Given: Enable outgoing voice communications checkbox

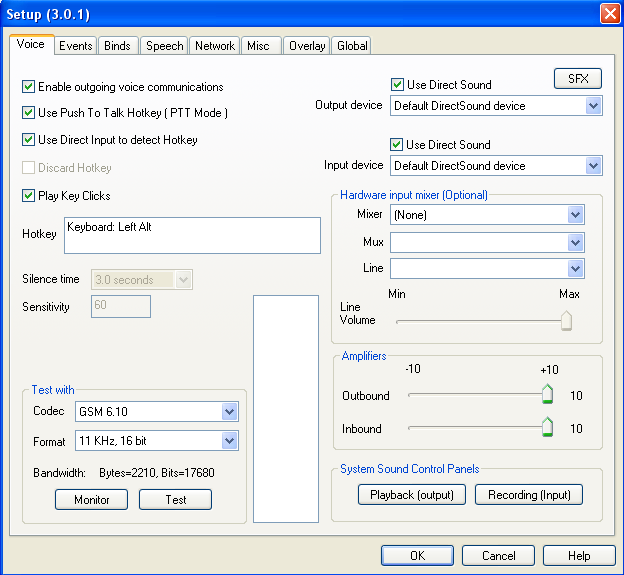Looking at the screenshot, I should 29,87.
